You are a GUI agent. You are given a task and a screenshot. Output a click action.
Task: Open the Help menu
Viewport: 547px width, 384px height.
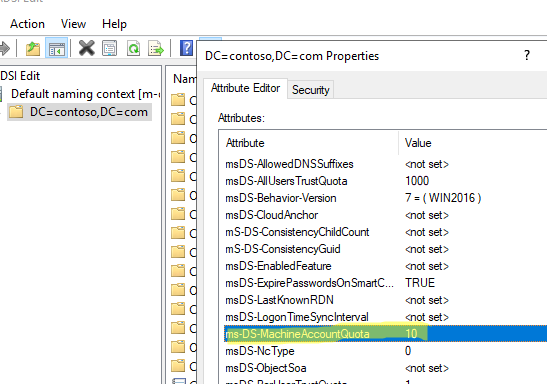pos(114,24)
